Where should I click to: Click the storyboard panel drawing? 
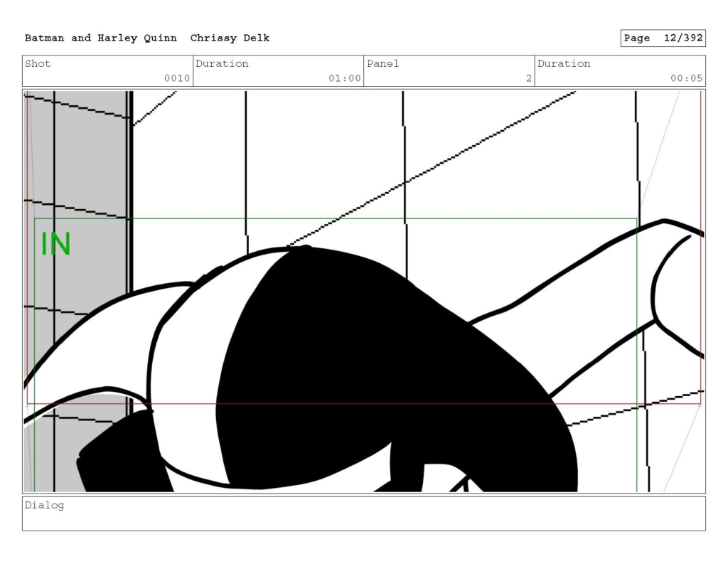coord(364,292)
